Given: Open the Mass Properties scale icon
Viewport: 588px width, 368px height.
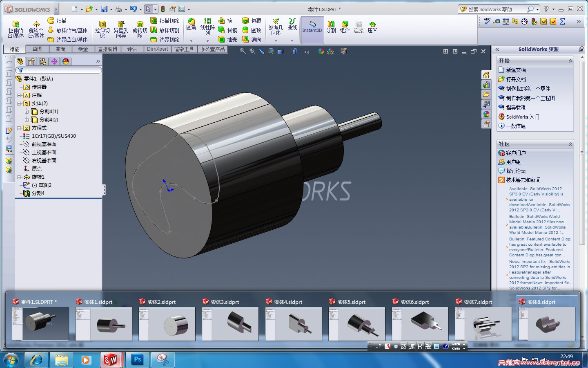Looking at the screenshot, I should pyautogui.click(x=506, y=21).
